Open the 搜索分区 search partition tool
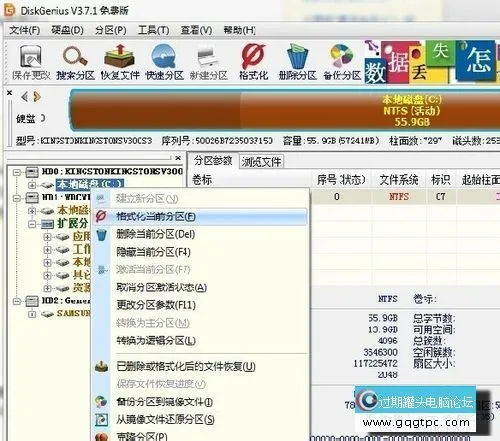 tap(76, 62)
